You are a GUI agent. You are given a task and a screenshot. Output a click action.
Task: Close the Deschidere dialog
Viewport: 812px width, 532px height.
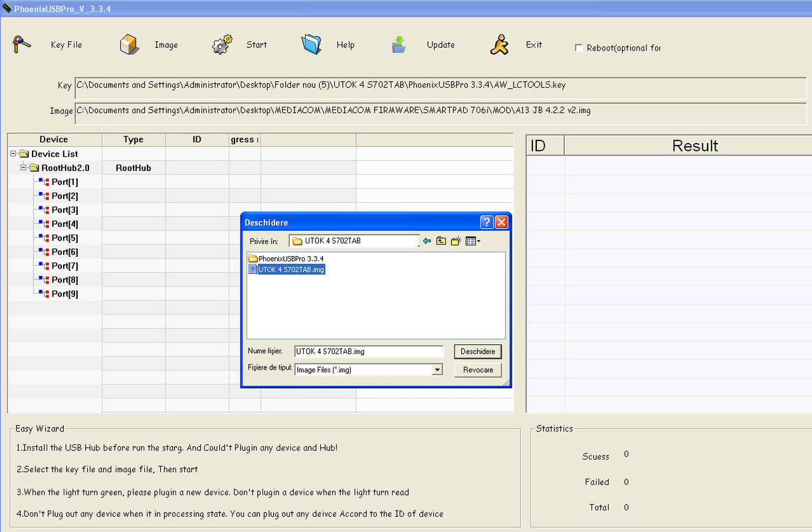coord(501,222)
